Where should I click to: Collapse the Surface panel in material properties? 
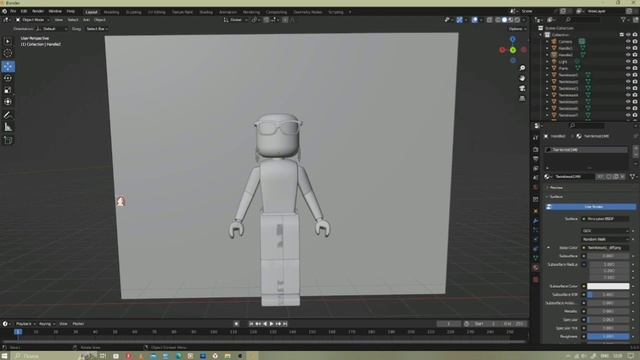pyautogui.click(x=556, y=197)
